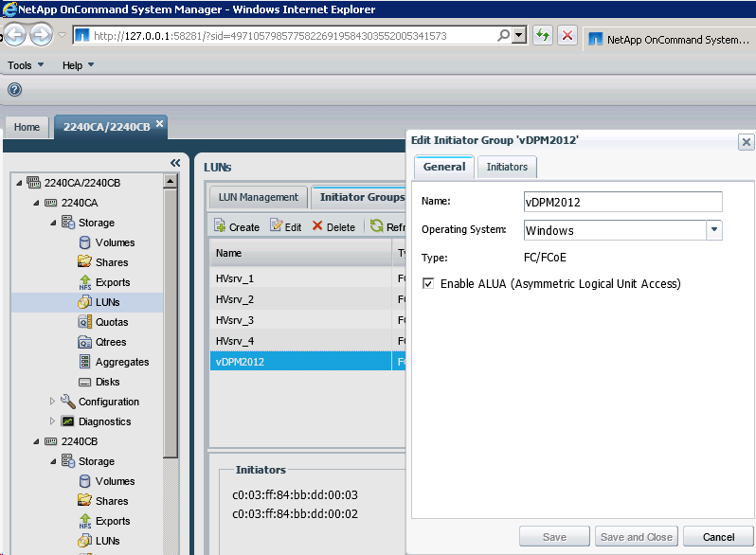
Task: Click the Name input field
Action: coord(623,202)
